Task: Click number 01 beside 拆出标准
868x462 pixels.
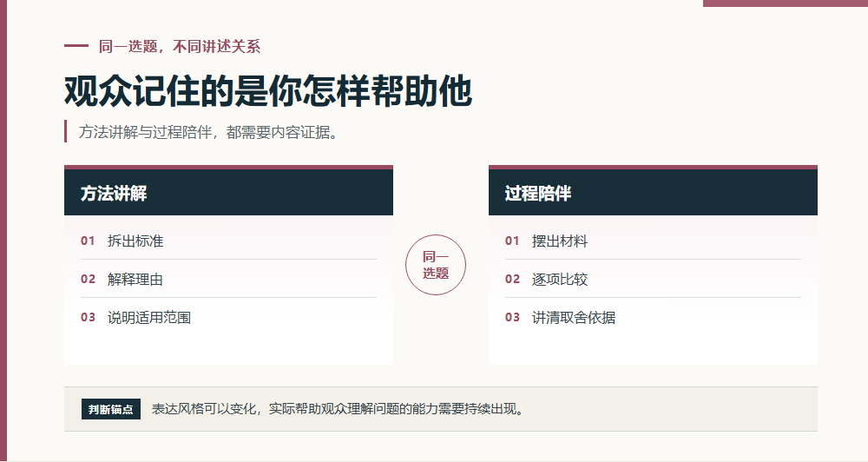Action: tap(88, 241)
